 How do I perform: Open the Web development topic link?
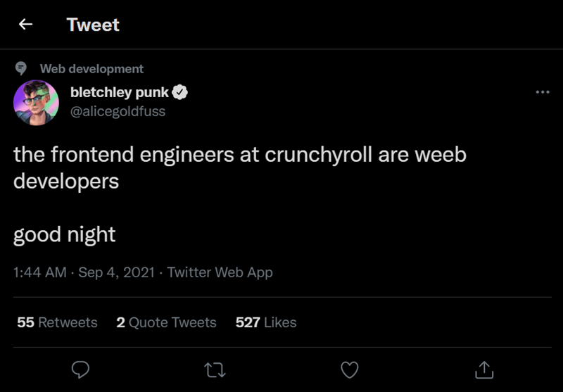click(x=91, y=69)
